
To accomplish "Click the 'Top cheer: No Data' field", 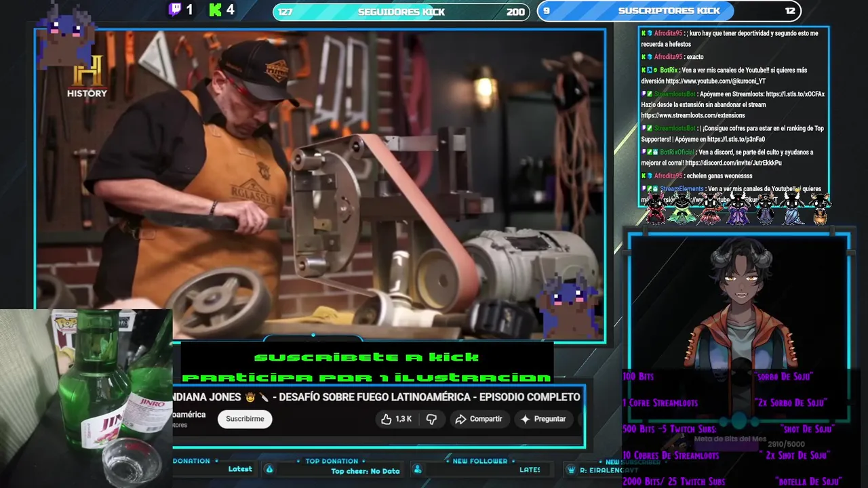I will click(x=365, y=471).
